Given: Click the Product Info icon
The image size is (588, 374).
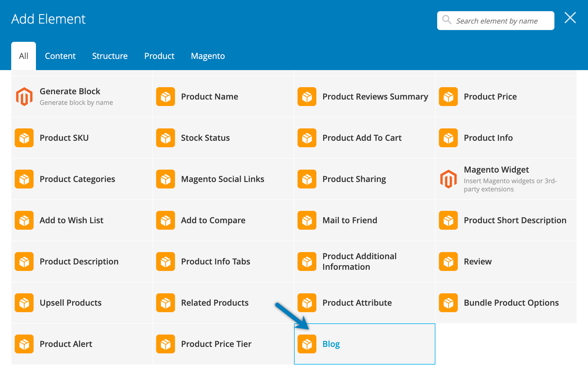Looking at the screenshot, I should [x=448, y=138].
